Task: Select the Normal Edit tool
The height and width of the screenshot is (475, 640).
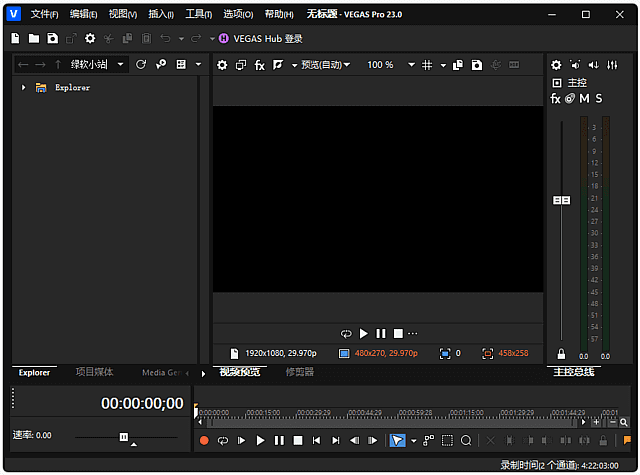Action: coord(397,441)
